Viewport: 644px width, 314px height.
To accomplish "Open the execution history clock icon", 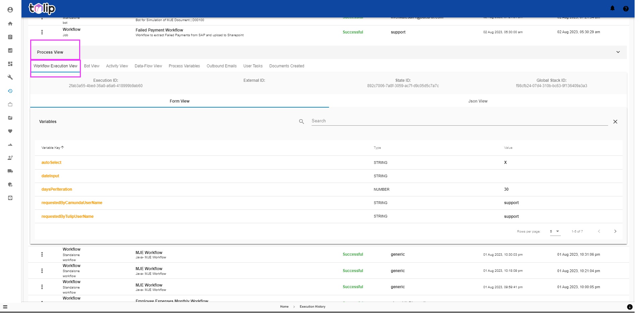I will (x=10, y=91).
